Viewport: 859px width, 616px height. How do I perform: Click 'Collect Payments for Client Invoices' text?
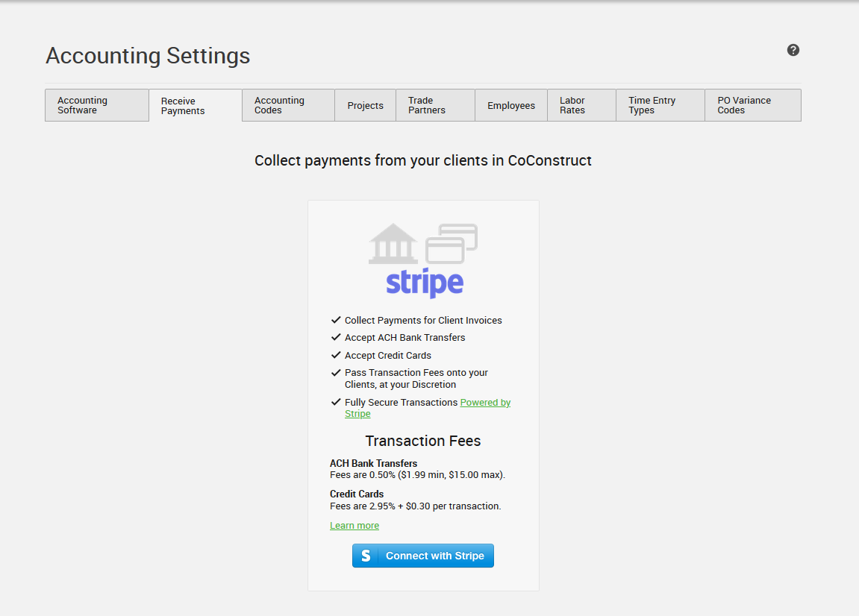click(423, 321)
